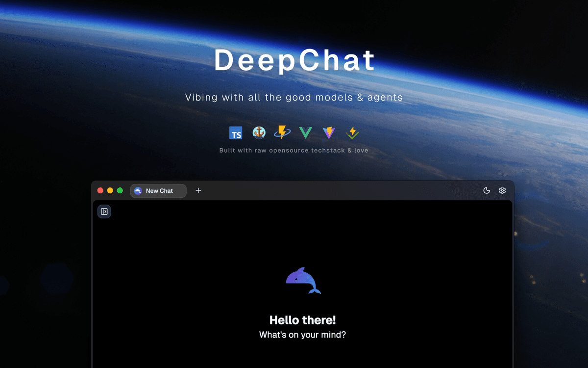Click the green Vue logo icon
The width and height of the screenshot is (588, 368).
coord(306,132)
